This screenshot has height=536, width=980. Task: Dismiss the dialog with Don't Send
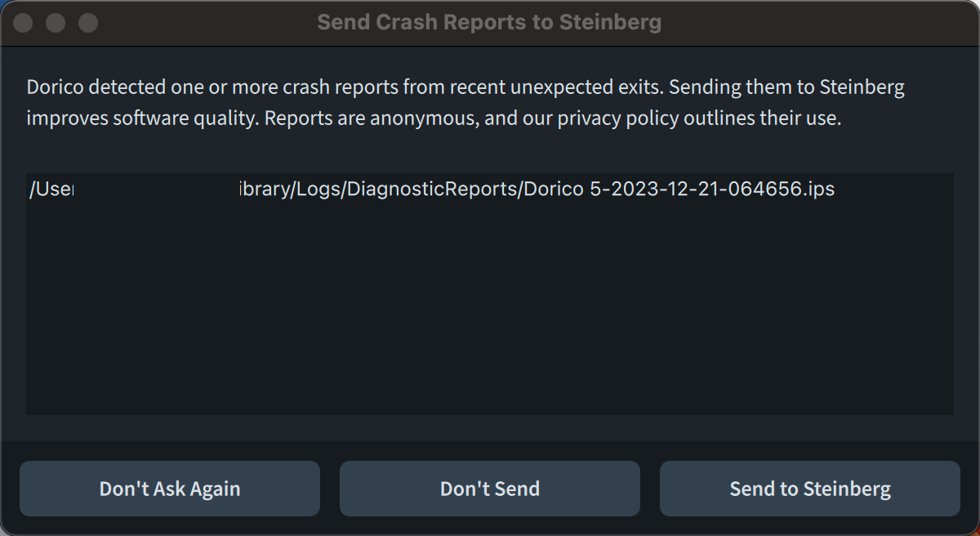(489, 488)
